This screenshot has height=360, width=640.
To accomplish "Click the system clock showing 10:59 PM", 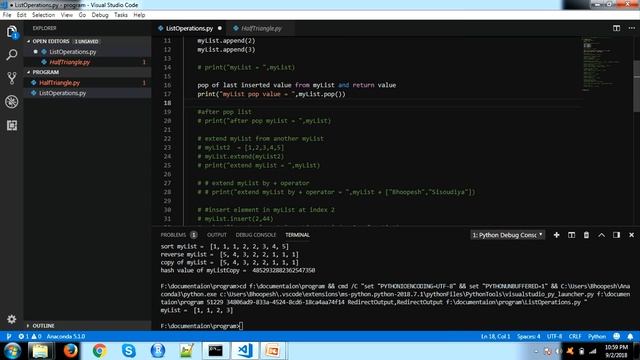I will click(616, 347).
